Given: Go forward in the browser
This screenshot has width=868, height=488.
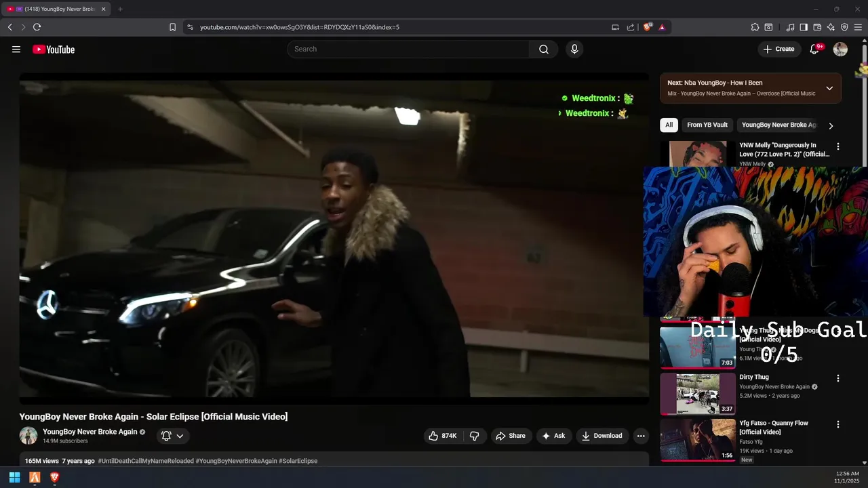Looking at the screenshot, I should click(23, 27).
